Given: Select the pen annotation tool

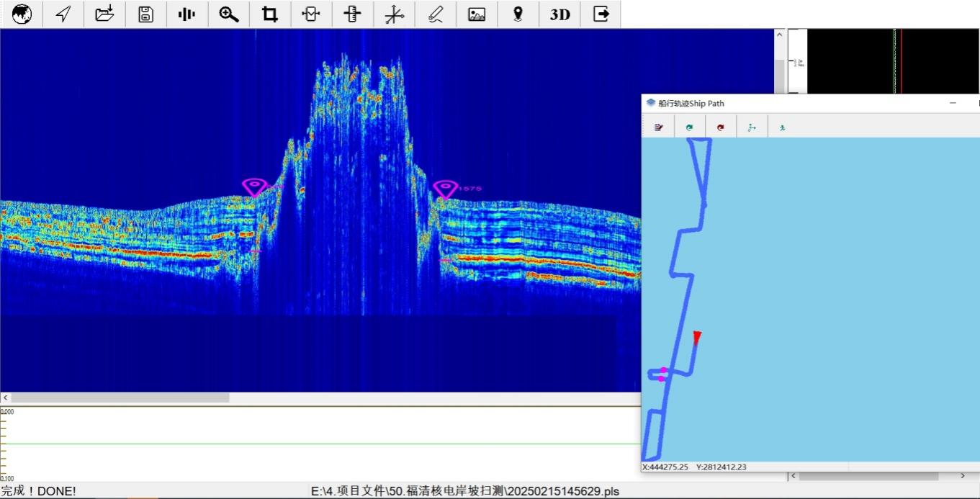Looking at the screenshot, I should point(435,14).
